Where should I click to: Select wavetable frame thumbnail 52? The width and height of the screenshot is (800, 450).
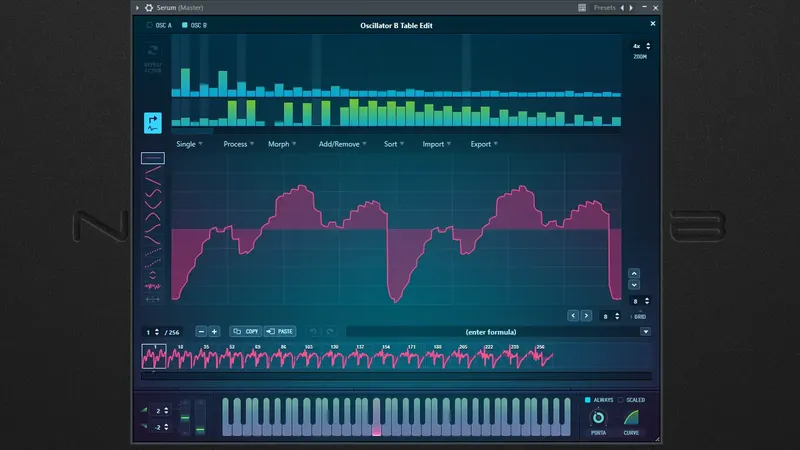coord(232,356)
